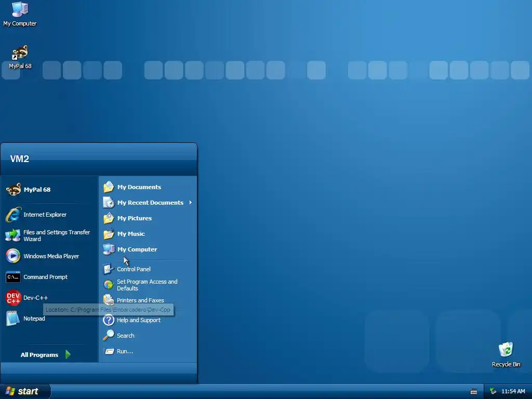Choose My Documents text entry
This screenshot has height=399, width=532.
point(139,187)
